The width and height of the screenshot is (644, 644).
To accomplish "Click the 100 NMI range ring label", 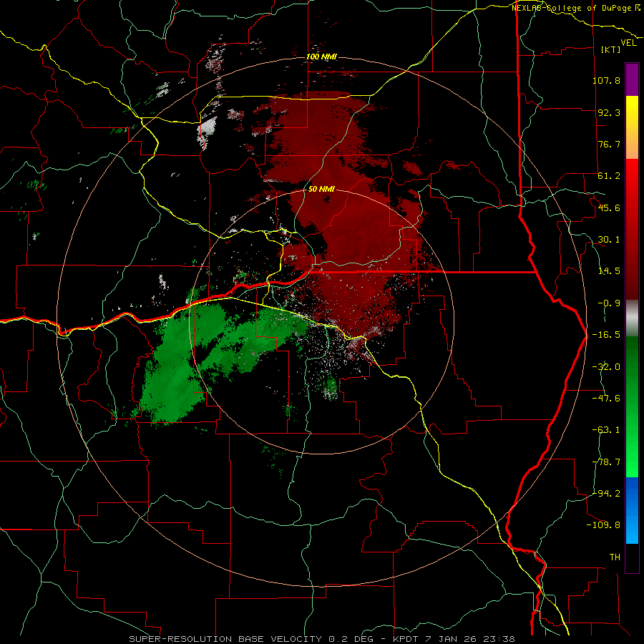I will click(x=321, y=57).
